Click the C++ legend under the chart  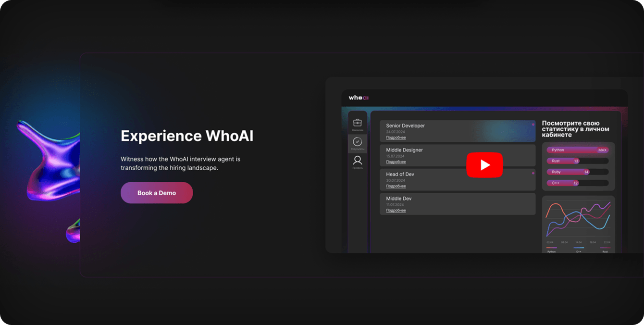coord(579,250)
